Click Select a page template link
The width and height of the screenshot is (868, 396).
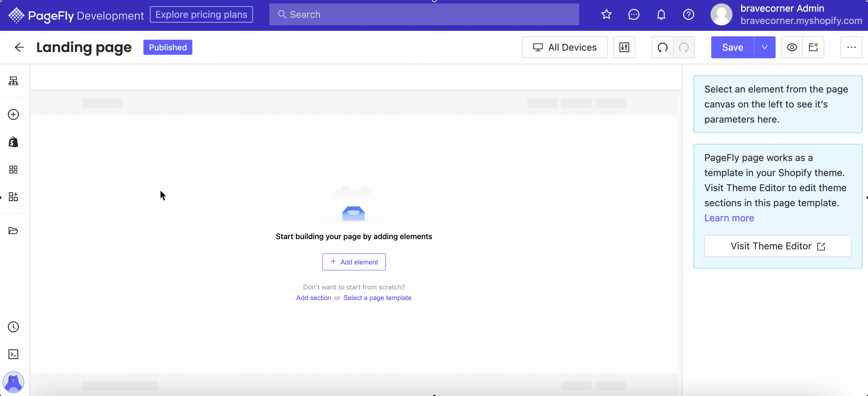click(377, 298)
